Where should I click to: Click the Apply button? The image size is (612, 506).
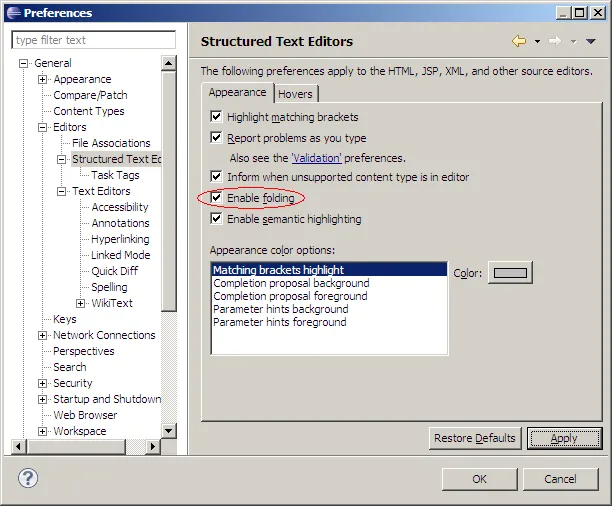point(564,438)
